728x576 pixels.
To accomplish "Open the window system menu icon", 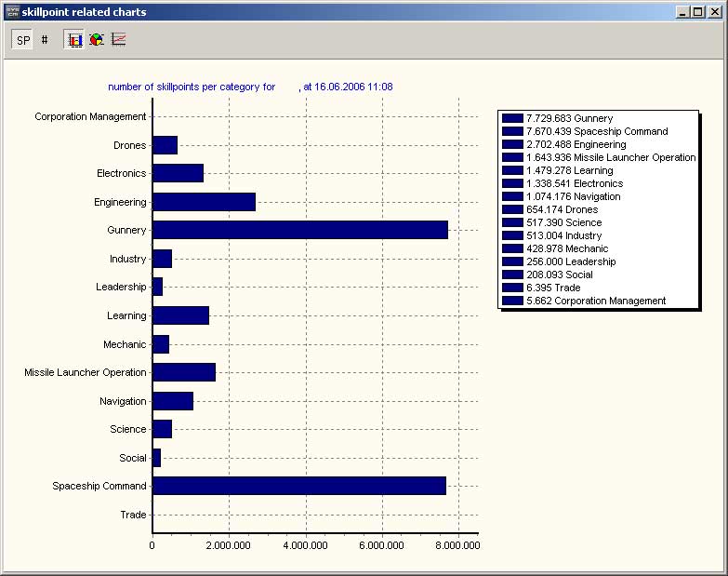I will tap(12, 11).
